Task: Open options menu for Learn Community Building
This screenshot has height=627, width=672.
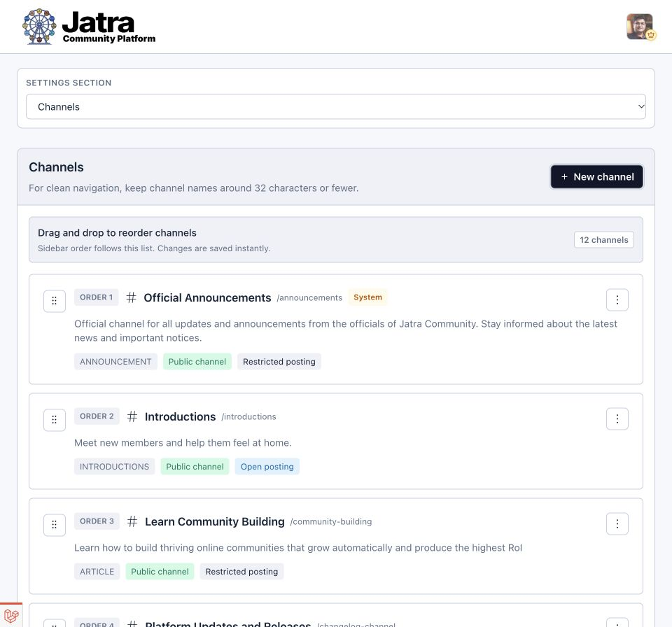Action: 617,523
